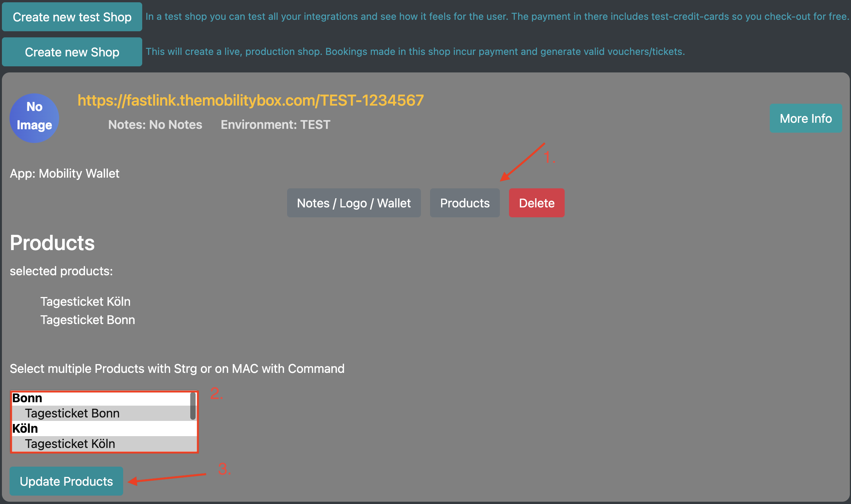Open the Products section tab
The width and height of the screenshot is (851, 504).
point(465,203)
